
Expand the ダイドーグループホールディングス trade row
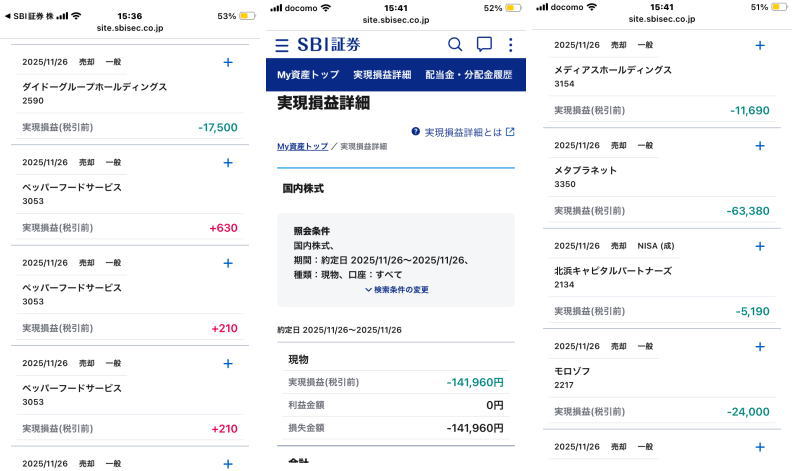(228, 62)
